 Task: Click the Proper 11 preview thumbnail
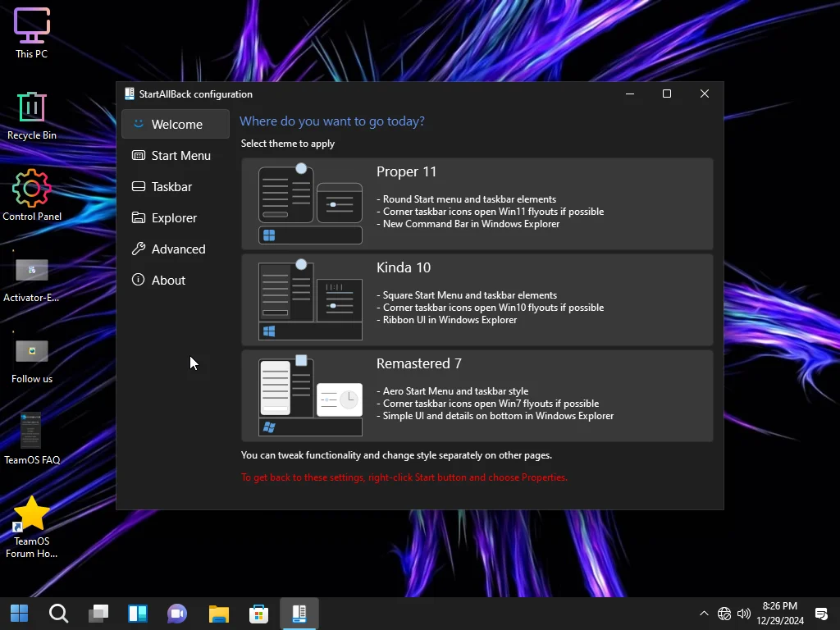[310, 203]
